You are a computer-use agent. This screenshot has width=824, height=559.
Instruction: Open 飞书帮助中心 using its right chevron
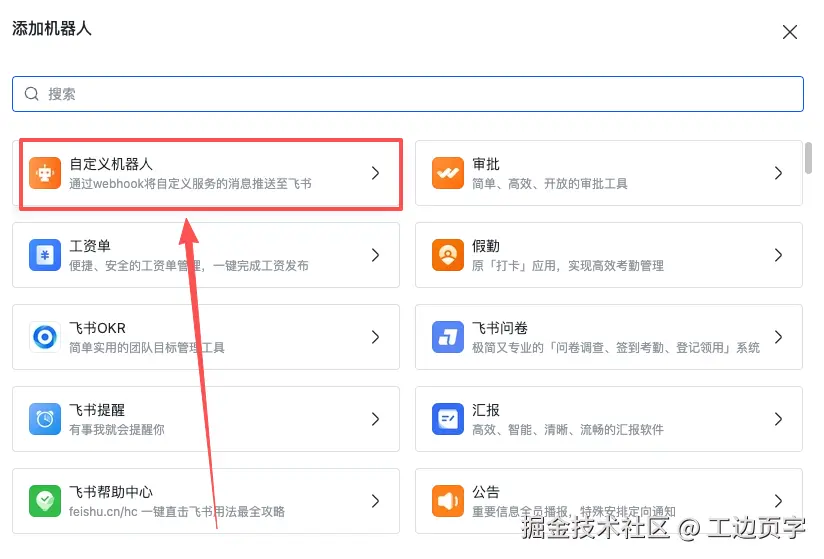375,501
